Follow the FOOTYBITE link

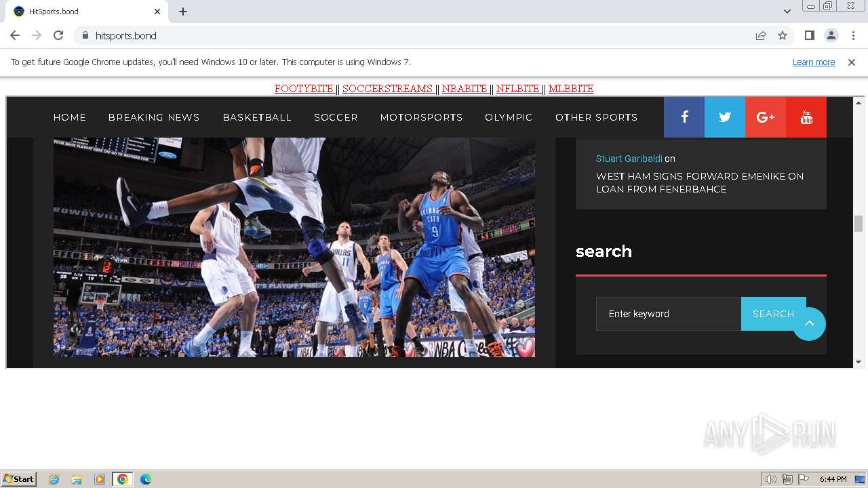pyautogui.click(x=304, y=89)
